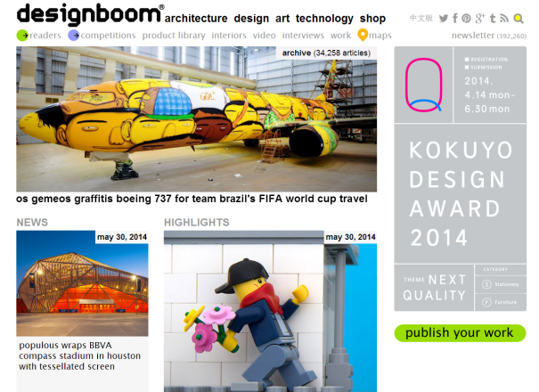The height and width of the screenshot is (392, 539).
Task: Click the yellow search magnifier icon
Action: [x=519, y=18]
